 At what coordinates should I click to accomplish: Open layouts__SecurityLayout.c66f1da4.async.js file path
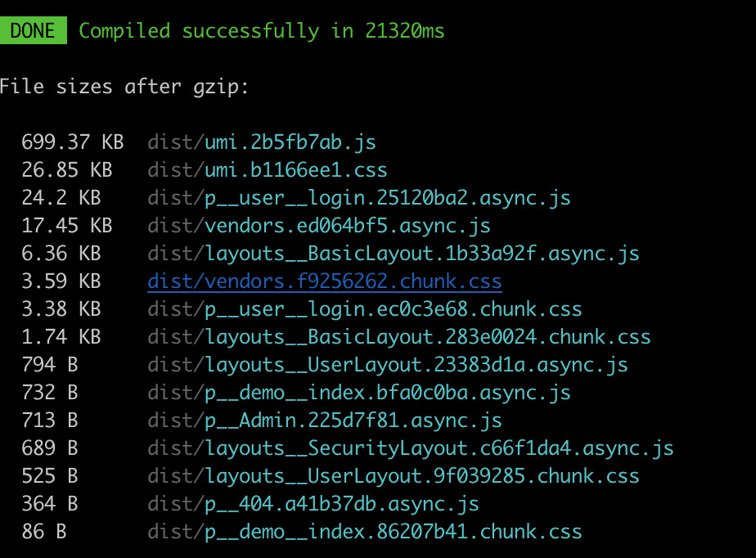click(411, 448)
